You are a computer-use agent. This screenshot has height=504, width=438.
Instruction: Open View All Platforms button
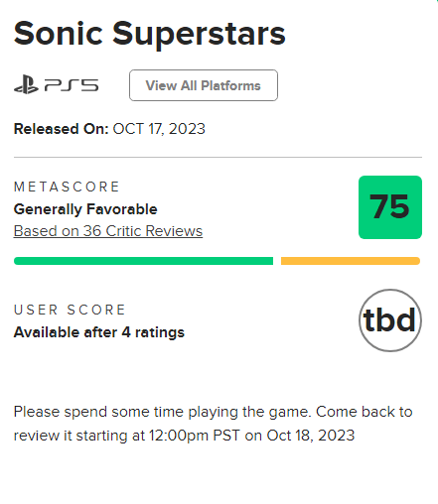pyautogui.click(x=204, y=85)
